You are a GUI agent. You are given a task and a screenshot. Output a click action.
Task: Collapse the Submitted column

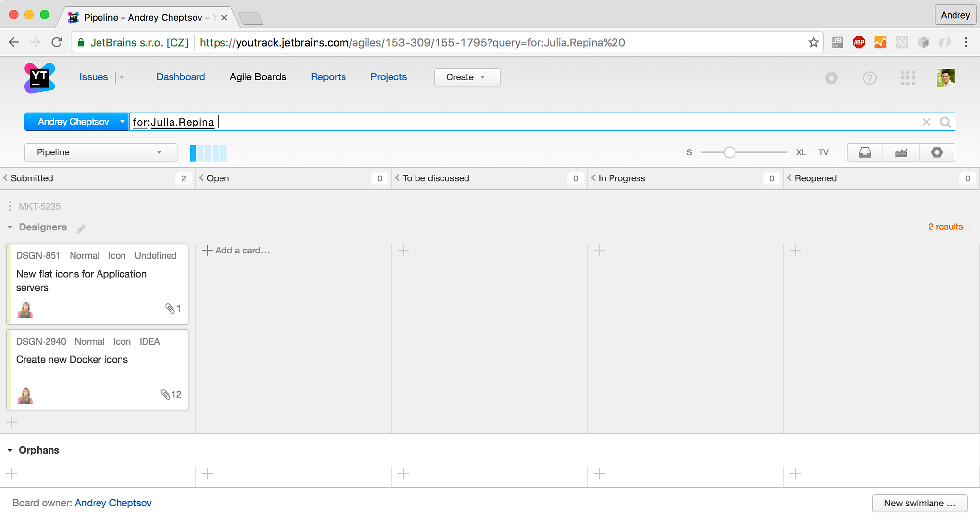6,178
